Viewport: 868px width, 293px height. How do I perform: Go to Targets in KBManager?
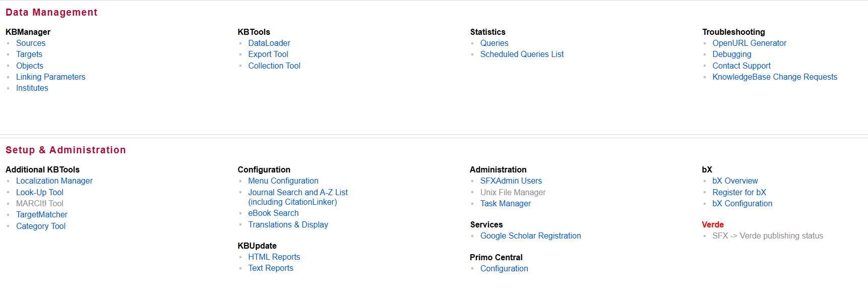click(29, 54)
